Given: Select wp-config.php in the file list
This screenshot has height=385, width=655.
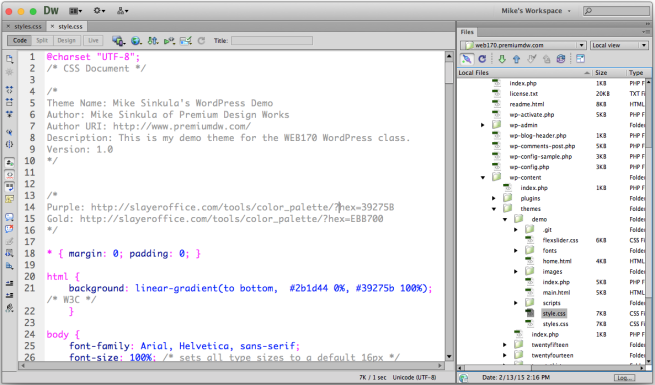Looking at the screenshot, I should [529, 167].
